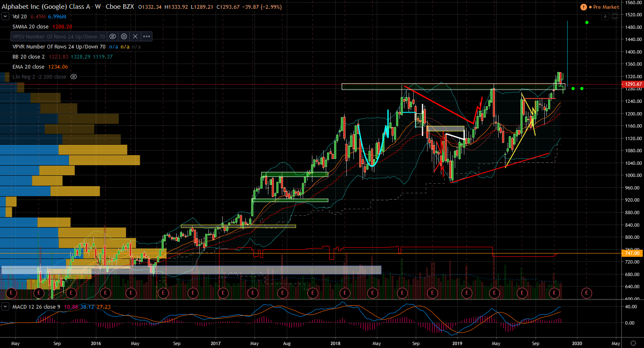Select the MACD 12 26 close 9 label
The image size is (644, 348).
point(36,307)
